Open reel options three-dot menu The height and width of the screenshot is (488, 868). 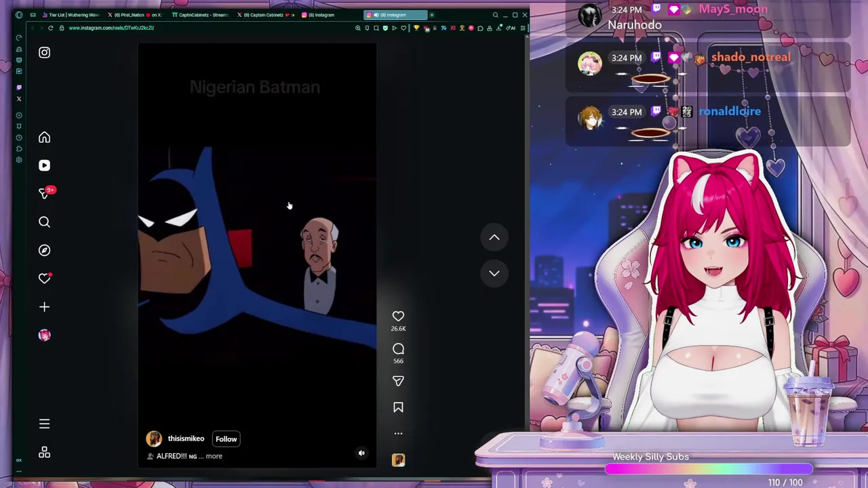tap(398, 433)
